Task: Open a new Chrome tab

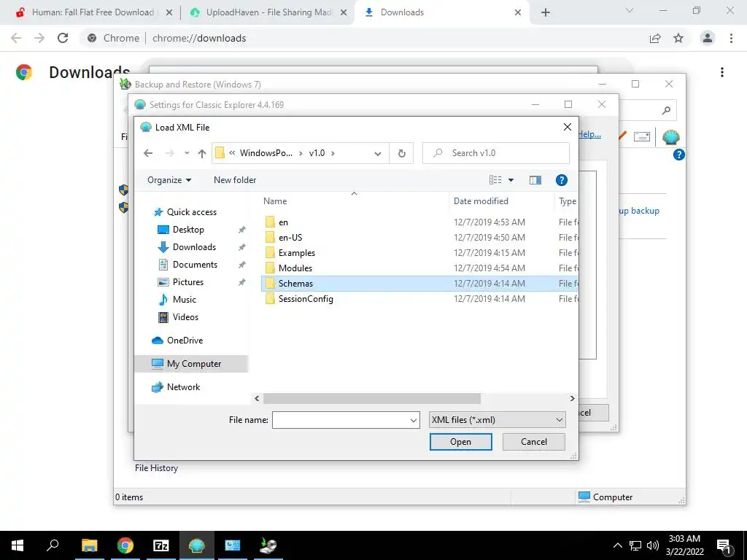Action: (546, 12)
